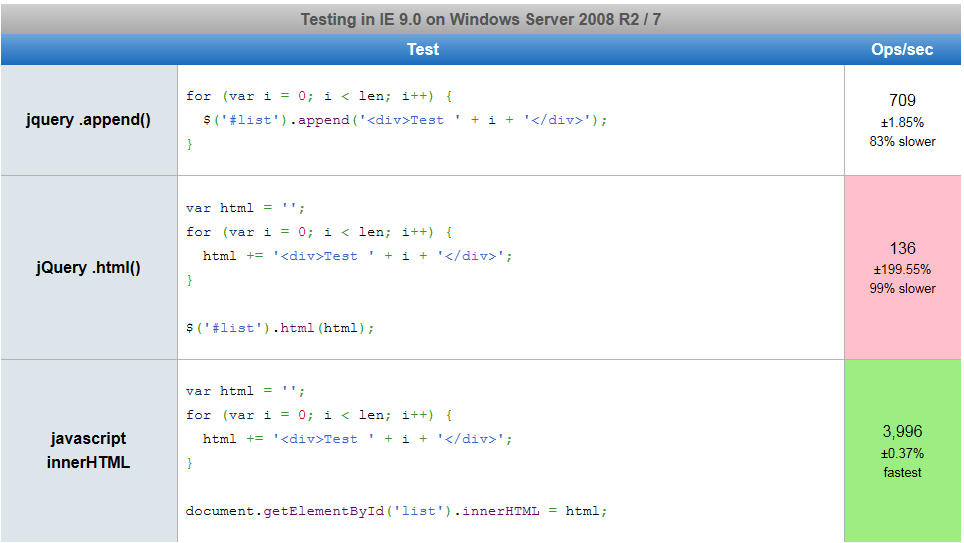964x543 pixels.
Task: Click the '83% slower' label
Action: pos(903,141)
